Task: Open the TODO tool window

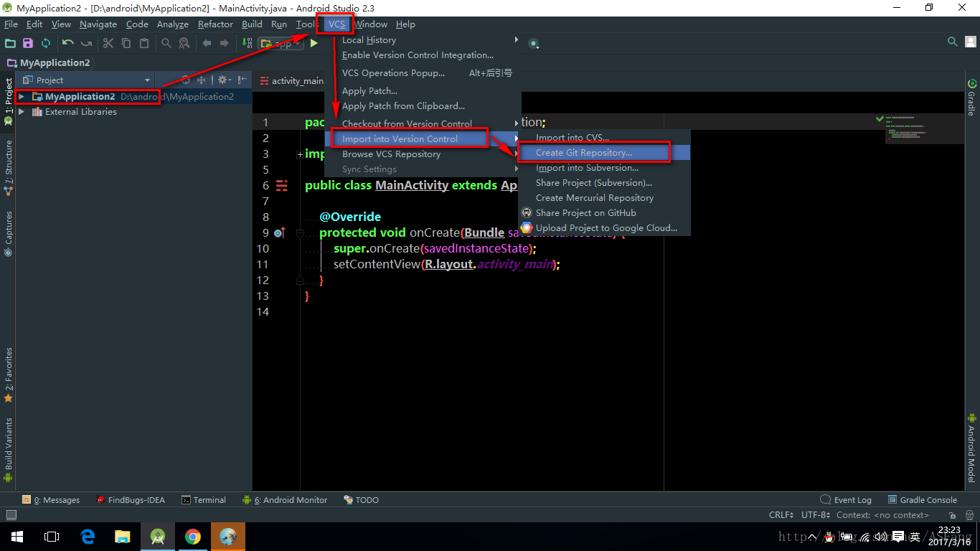Action: tap(361, 500)
